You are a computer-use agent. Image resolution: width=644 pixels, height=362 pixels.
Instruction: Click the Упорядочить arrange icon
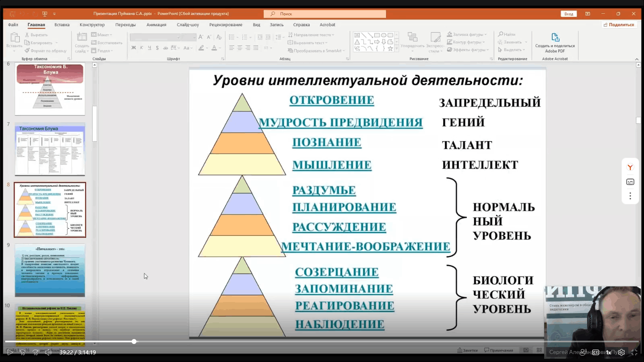click(x=413, y=38)
